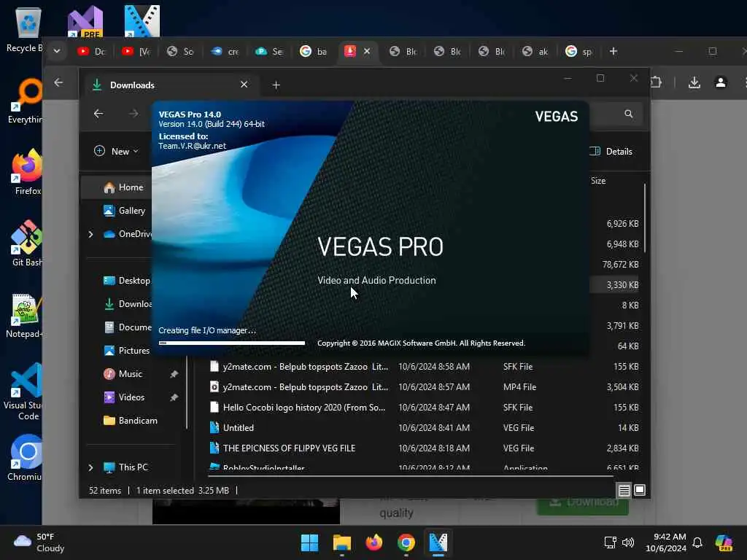Click Explorer horizontal scrollbar

tap(411, 475)
